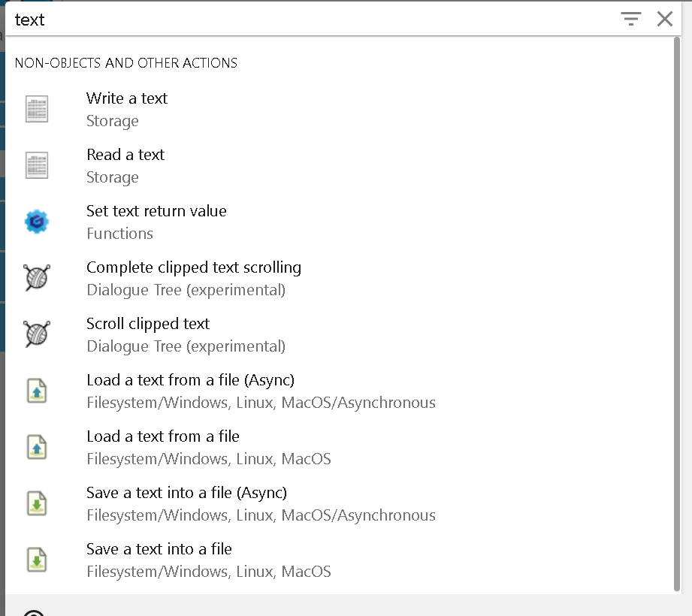
Task: Click yarn icon for Complete clipped text scrolling
Action: tap(37, 277)
